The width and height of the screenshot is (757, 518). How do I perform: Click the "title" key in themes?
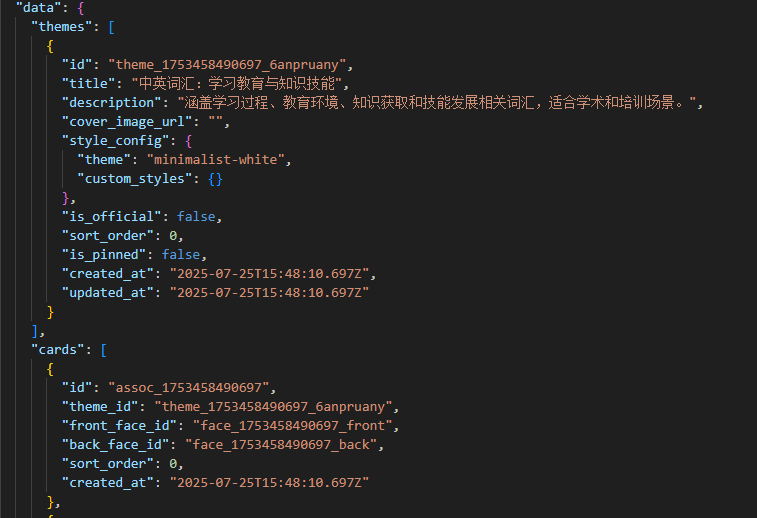(x=88, y=84)
